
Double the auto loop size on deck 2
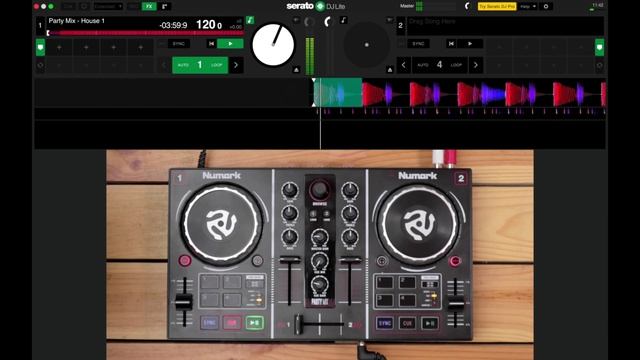tap(476, 65)
